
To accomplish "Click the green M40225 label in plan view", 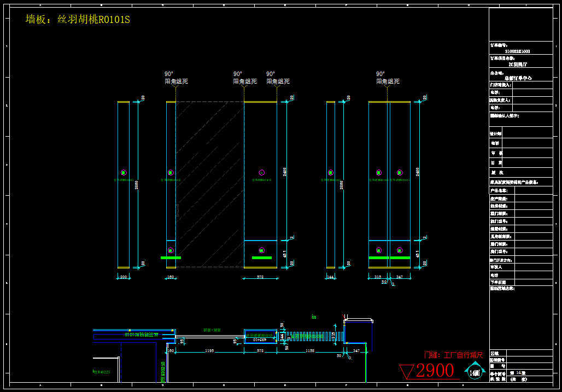I will tap(102, 372).
